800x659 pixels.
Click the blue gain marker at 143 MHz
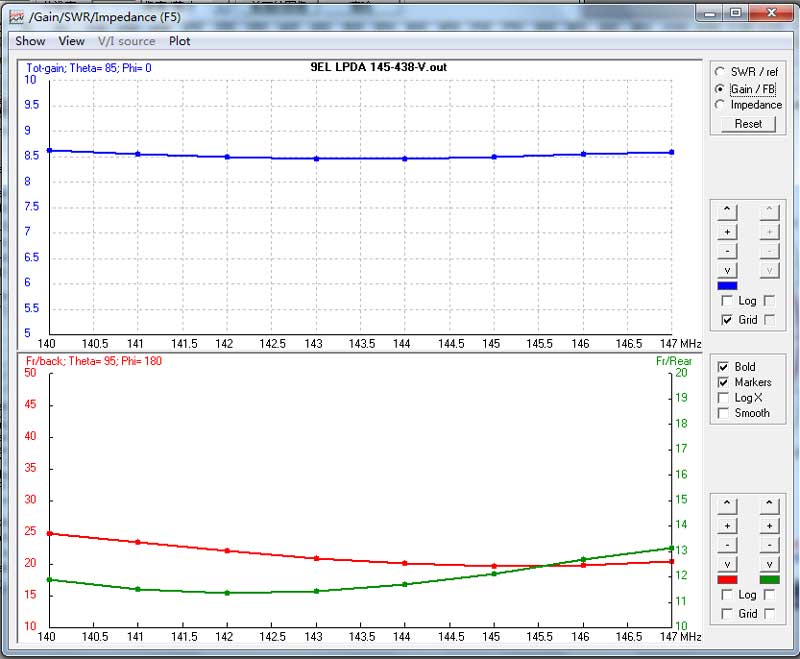pos(316,159)
